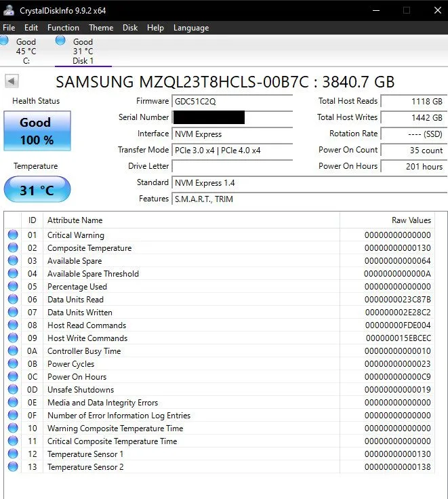The height and width of the screenshot is (499, 448).
Task: Click the status orb for Host Write Commands
Action: [13, 338]
